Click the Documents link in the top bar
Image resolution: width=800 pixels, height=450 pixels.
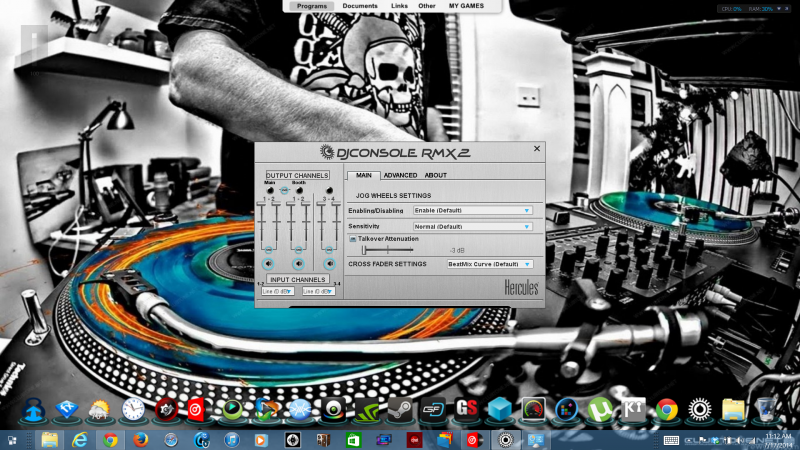(x=360, y=6)
